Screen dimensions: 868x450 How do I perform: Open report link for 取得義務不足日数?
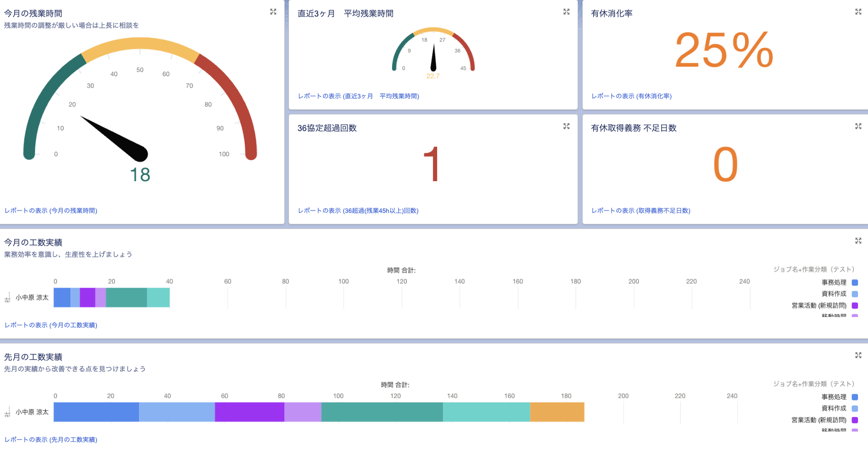tap(641, 211)
